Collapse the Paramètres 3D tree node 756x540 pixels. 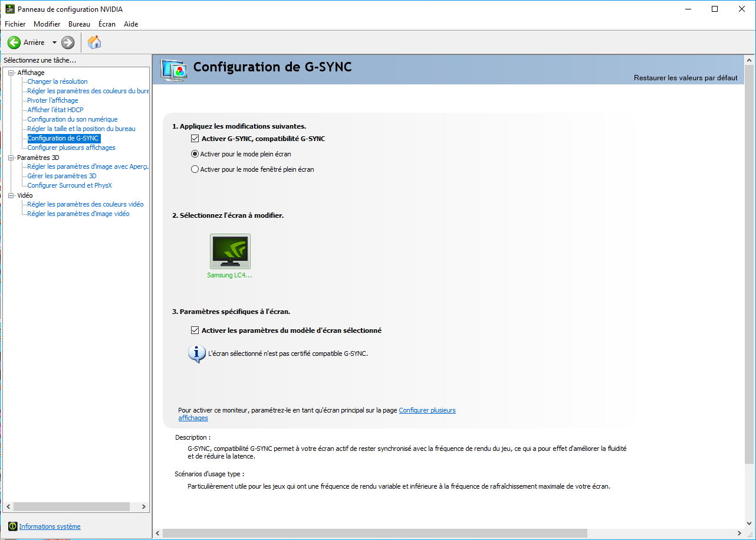11,158
